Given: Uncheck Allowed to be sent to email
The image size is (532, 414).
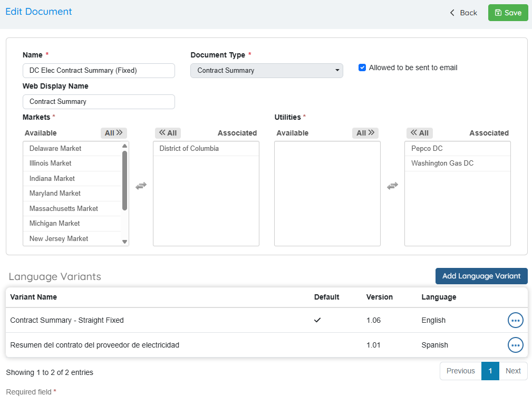Looking at the screenshot, I should coord(362,68).
